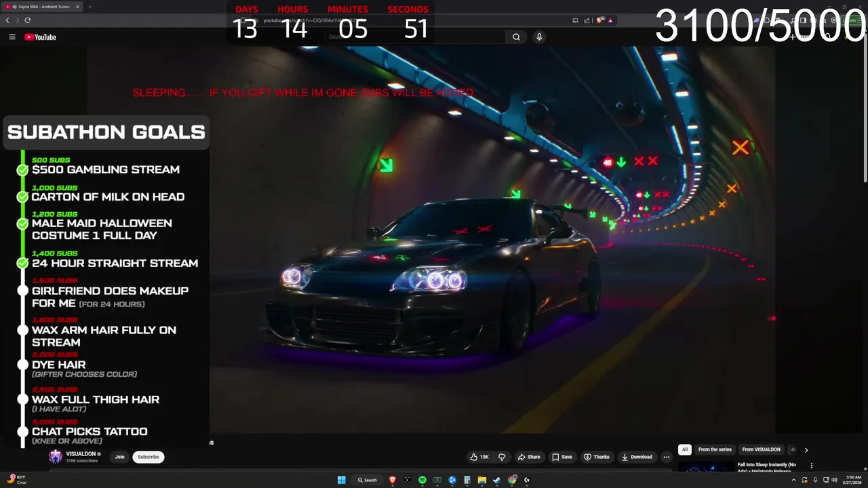Go back in the browser

[7, 20]
